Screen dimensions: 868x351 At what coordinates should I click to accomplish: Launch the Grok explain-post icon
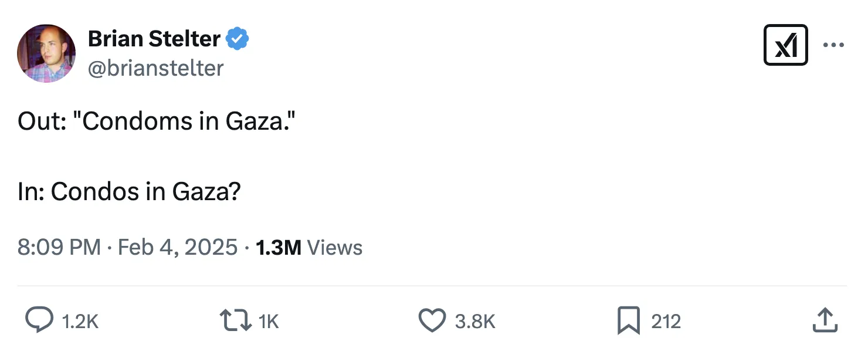click(x=785, y=45)
